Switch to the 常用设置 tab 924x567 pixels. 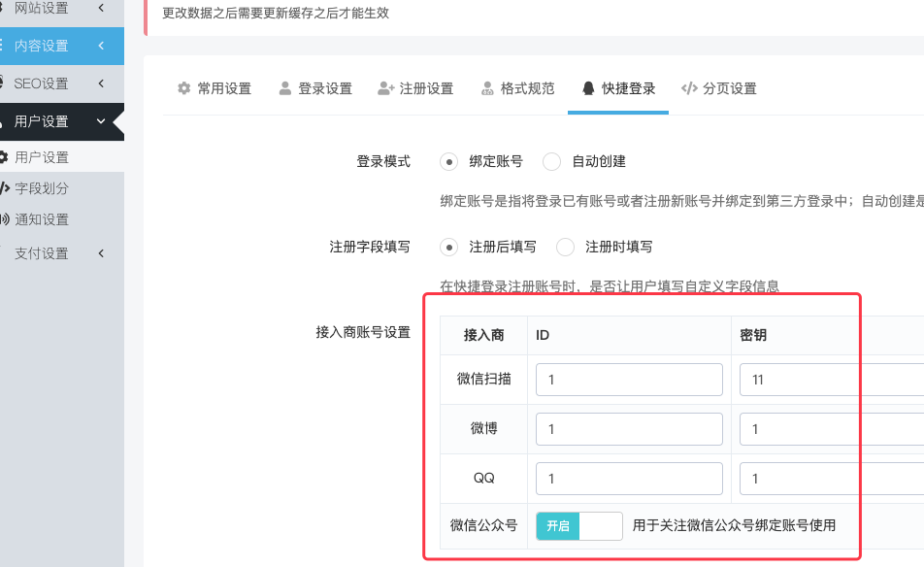[x=214, y=88]
